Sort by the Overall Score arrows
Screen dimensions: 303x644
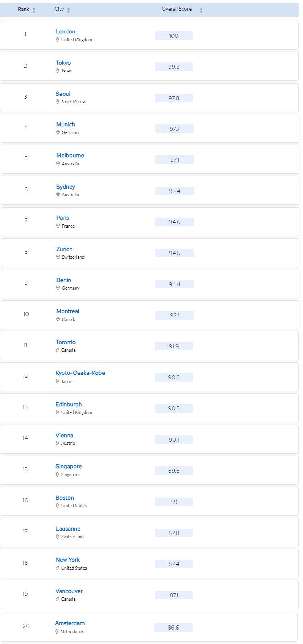pyautogui.click(x=201, y=10)
